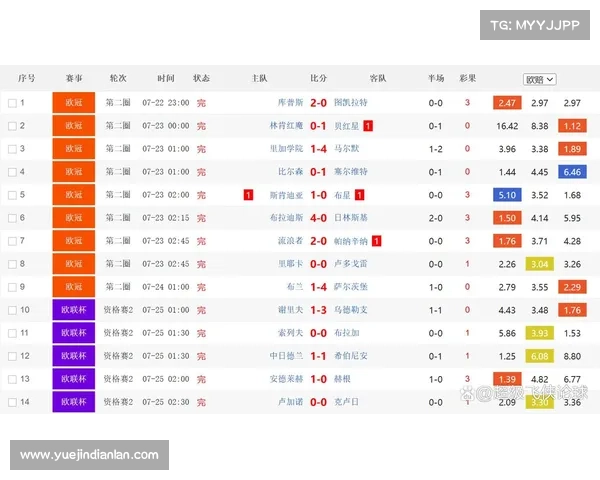Image resolution: width=600 pixels, height=480 pixels.
Task: Check the box for match row 12
Action: coord(13,356)
